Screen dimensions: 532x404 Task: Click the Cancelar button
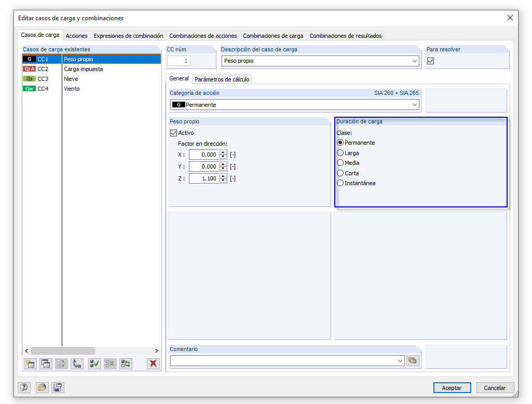tap(495, 388)
